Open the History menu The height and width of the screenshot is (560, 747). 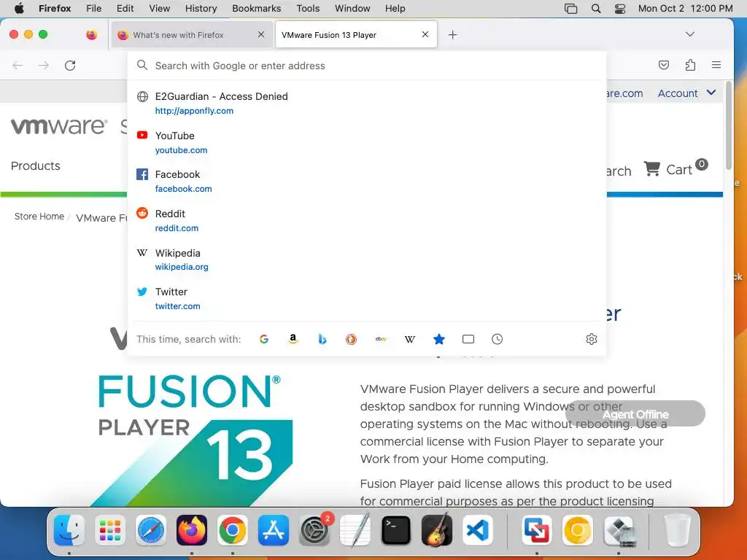tap(201, 8)
